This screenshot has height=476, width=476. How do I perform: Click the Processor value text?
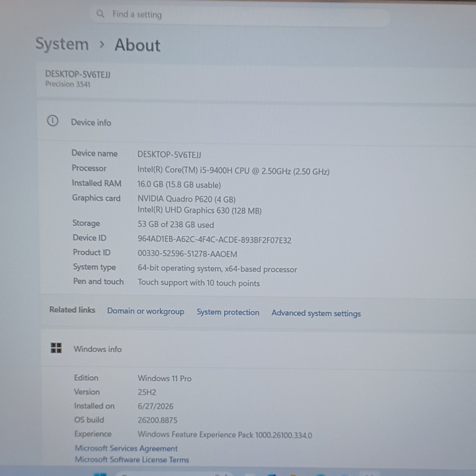click(x=233, y=171)
